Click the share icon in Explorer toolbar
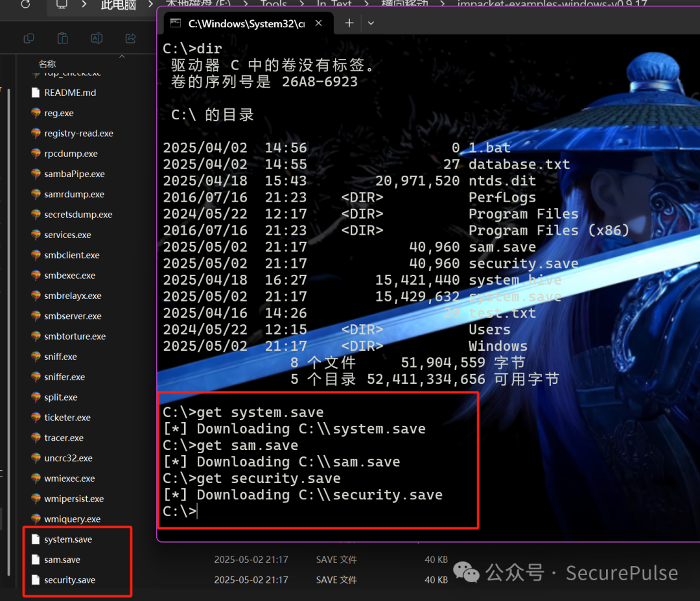This screenshot has width=700, height=601. coord(130,38)
